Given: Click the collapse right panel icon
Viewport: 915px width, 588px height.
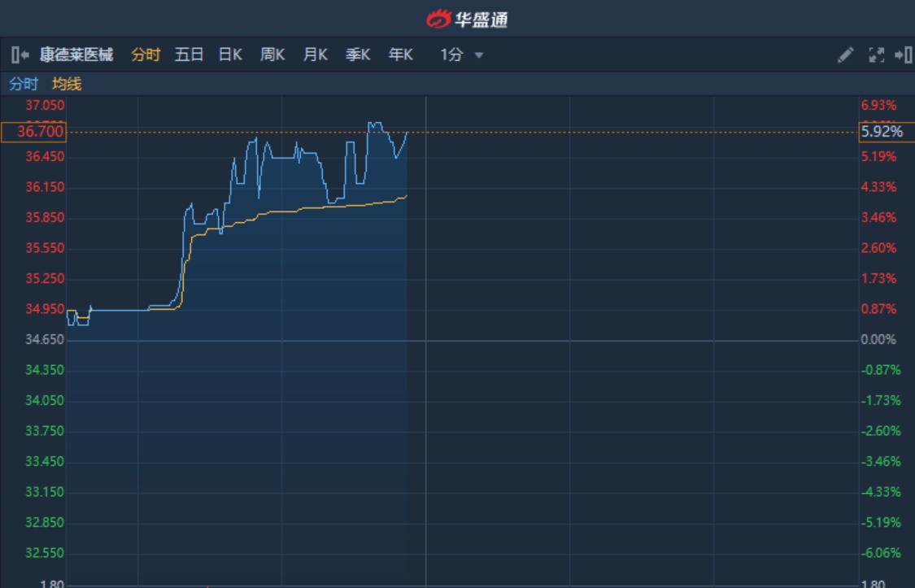Looking at the screenshot, I should 903,55.
